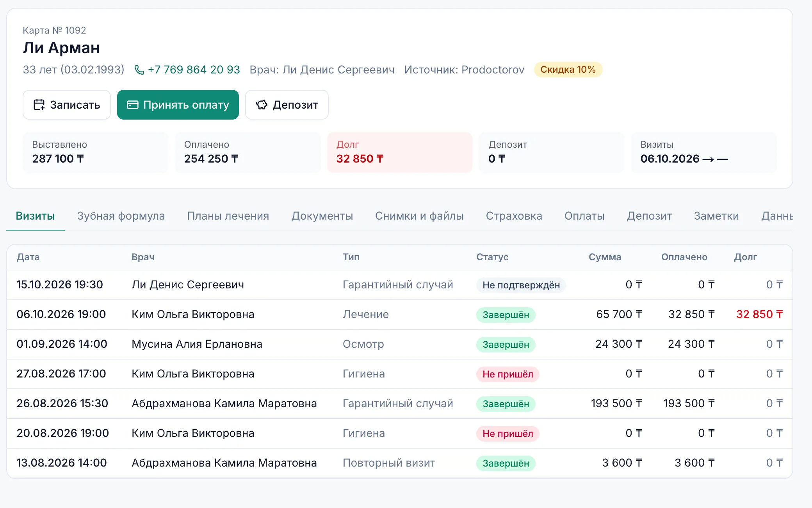The image size is (812, 508).
Task: Open the visit dated 26.08.2026 15:30
Action: [x=400, y=404]
